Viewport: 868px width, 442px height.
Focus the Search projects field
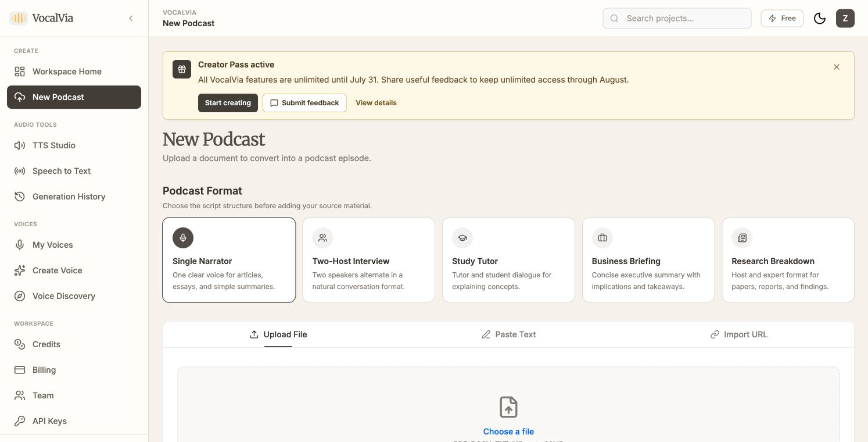point(677,19)
